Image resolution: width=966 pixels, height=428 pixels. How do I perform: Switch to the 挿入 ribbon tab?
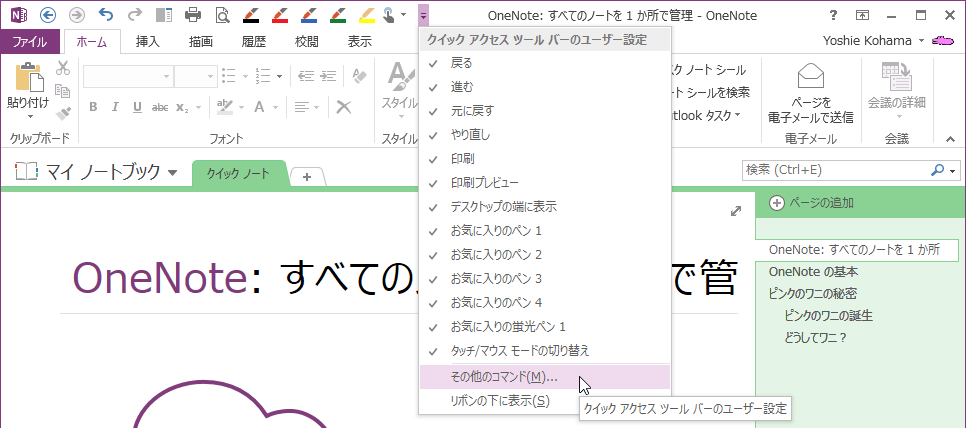[x=148, y=42]
